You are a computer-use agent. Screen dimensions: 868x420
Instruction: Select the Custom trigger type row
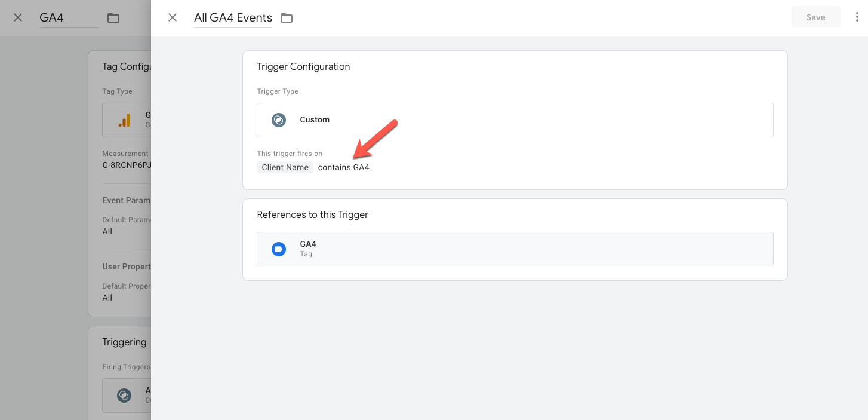coord(515,120)
